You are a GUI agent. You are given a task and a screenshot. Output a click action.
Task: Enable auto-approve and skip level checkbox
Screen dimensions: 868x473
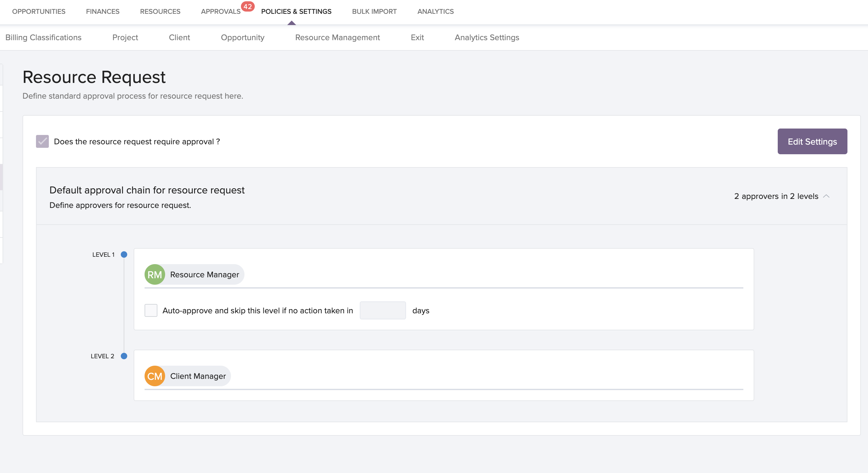[151, 310]
